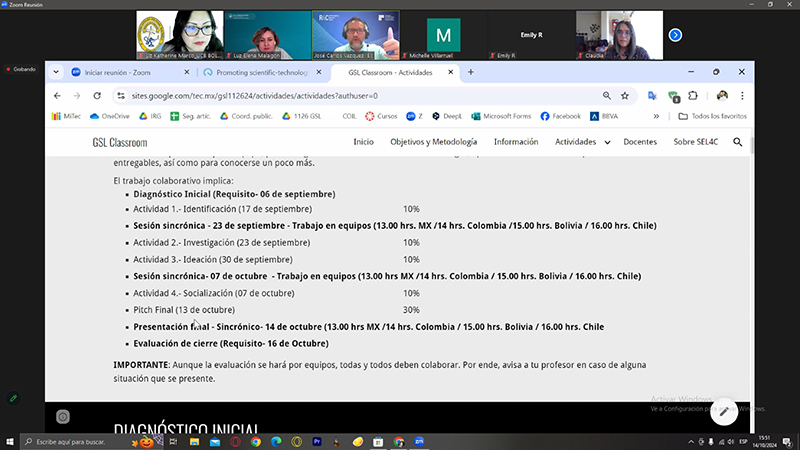Open the Zoom annotation pen on left edge
Image resolution: width=800 pixels, height=450 pixels.
pyautogui.click(x=13, y=398)
